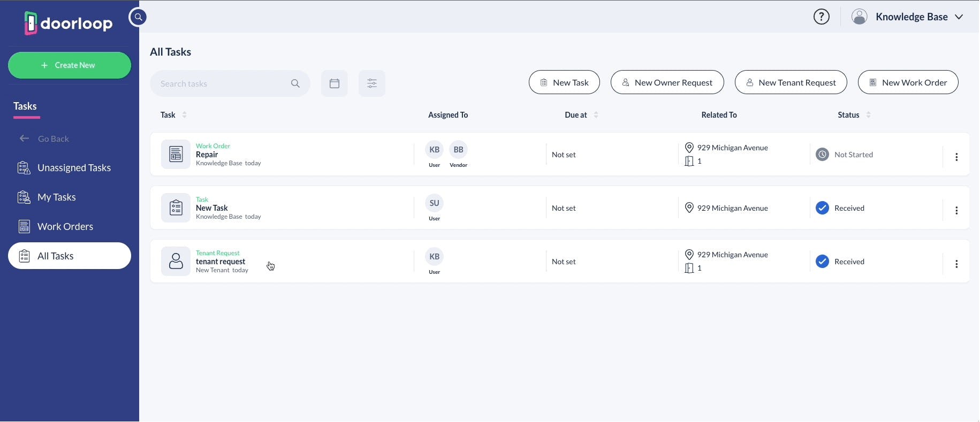This screenshot has width=980, height=422.
Task: Click the Go Back arrow
Action: 25,139
